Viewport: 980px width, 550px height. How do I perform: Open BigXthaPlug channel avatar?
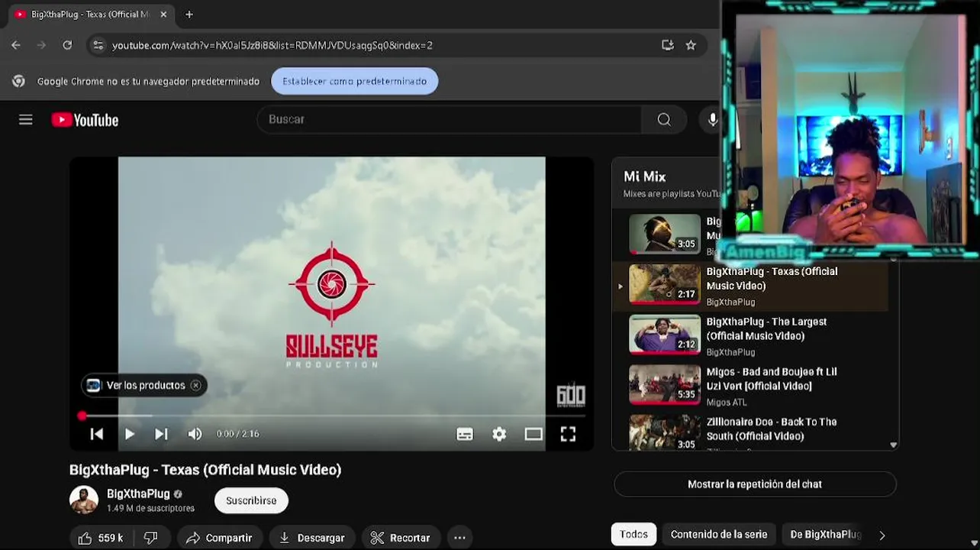[84, 500]
